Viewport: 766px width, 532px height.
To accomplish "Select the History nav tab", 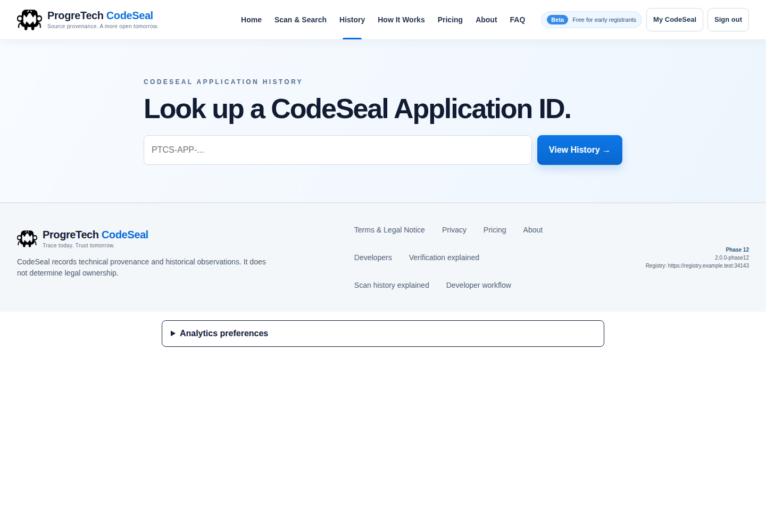I will coord(352,20).
